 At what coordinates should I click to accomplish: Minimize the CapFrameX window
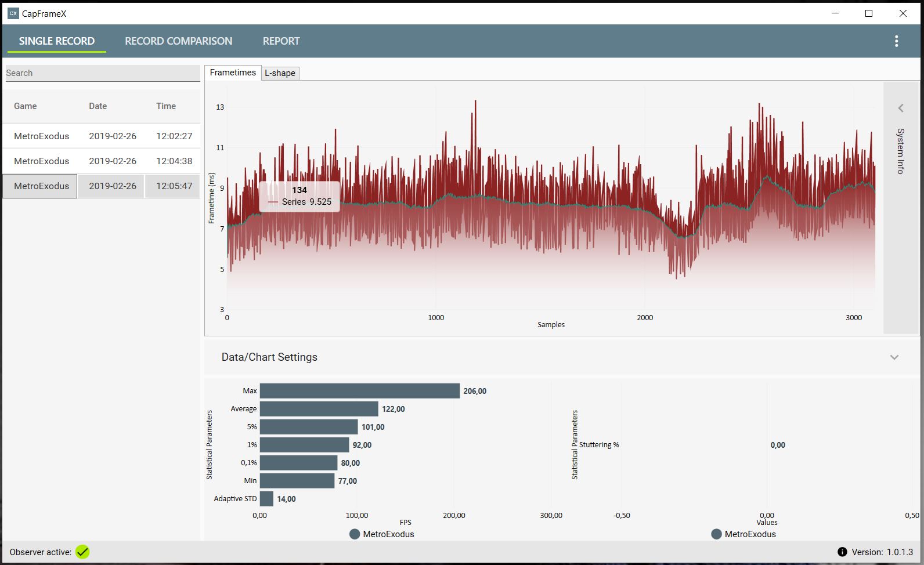pos(835,13)
